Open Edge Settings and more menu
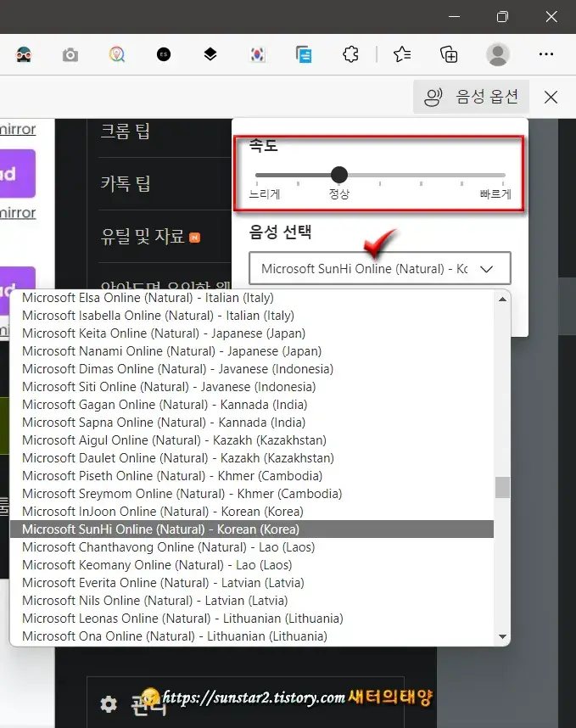 546,55
